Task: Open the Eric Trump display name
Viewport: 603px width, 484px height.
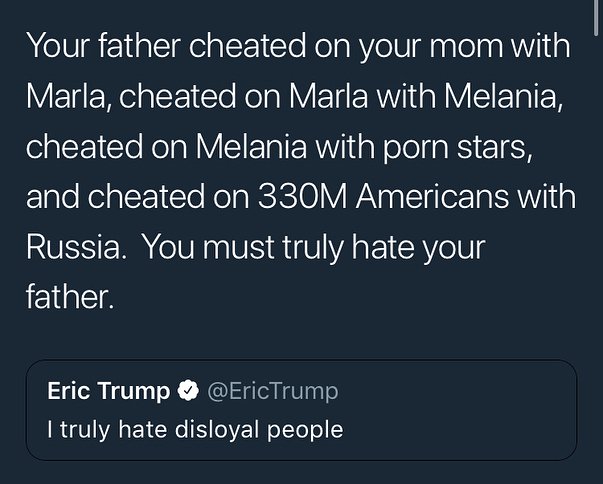Action: tap(109, 391)
